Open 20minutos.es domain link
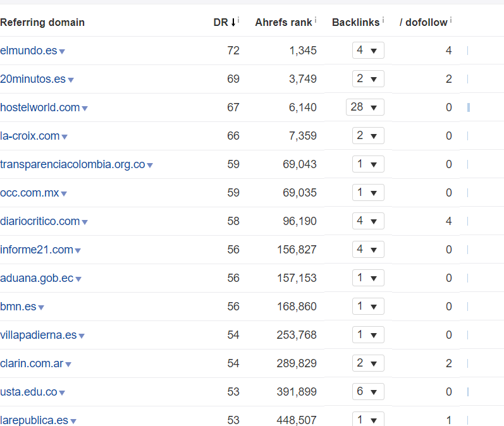Viewport: 504px width, 426px height. (33, 79)
